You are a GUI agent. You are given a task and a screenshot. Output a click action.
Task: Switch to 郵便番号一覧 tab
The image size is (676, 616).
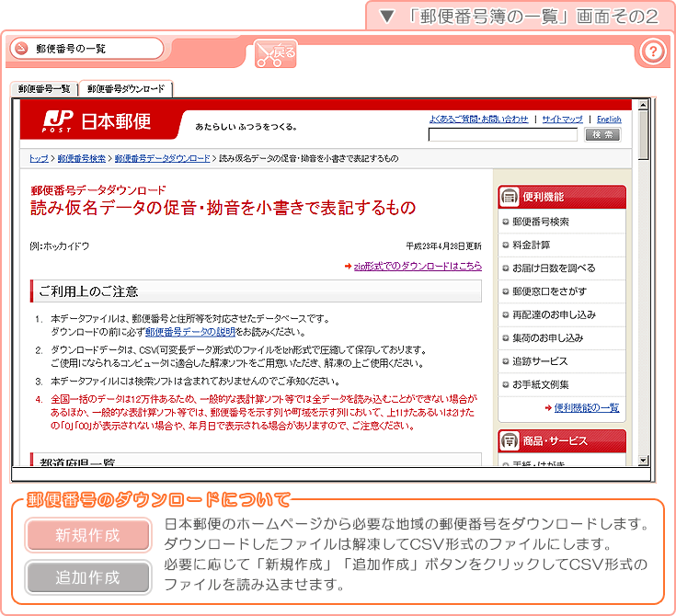pyautogui.click(x=43, y=89)
